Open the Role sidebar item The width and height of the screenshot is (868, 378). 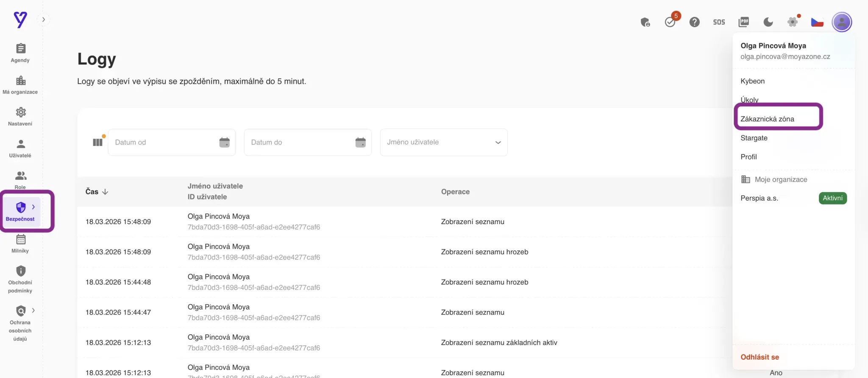pos(20,180)
